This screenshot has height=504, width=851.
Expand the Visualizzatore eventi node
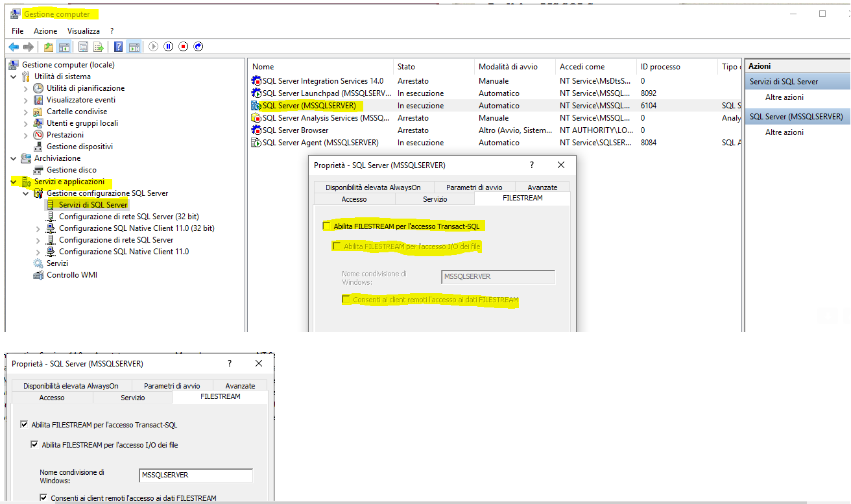(26, 100)
